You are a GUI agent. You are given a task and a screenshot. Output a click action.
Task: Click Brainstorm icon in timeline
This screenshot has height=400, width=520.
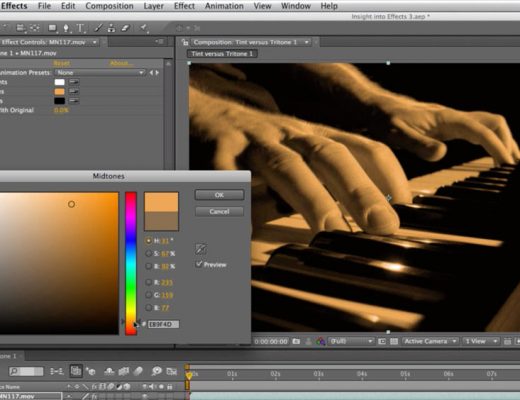coord(156,371)
